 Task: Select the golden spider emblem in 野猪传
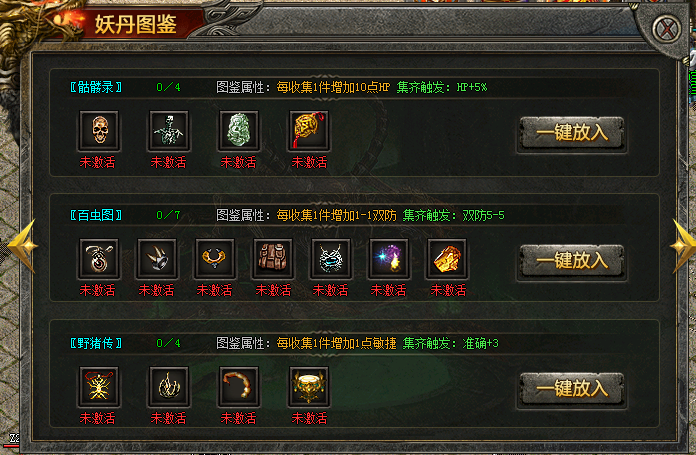(x=99, y=386)
